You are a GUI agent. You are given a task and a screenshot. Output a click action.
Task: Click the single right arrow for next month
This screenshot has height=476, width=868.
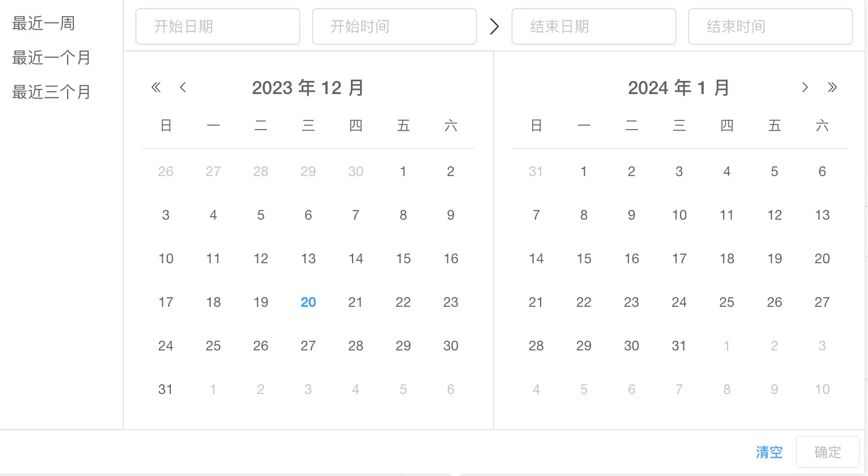[805, 87]
